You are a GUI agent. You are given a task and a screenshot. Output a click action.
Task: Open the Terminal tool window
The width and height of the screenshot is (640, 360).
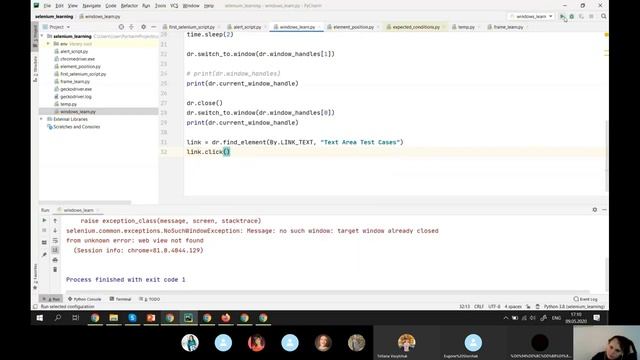tap(121, 299)
